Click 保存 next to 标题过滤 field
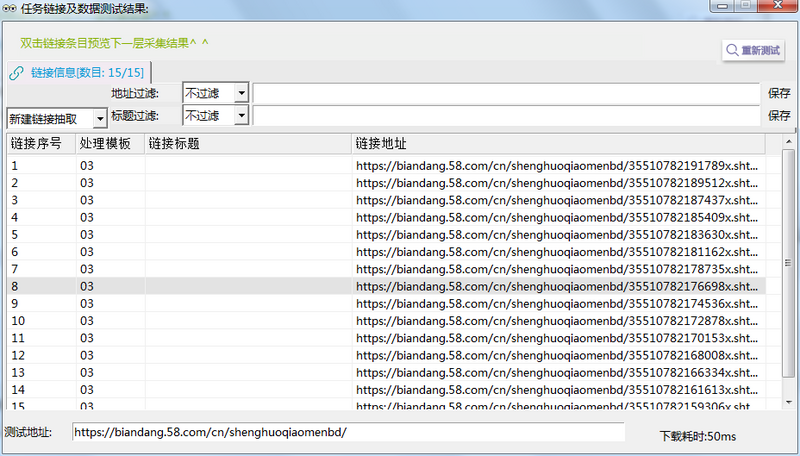The image size is (800, 456). point(779,115)
